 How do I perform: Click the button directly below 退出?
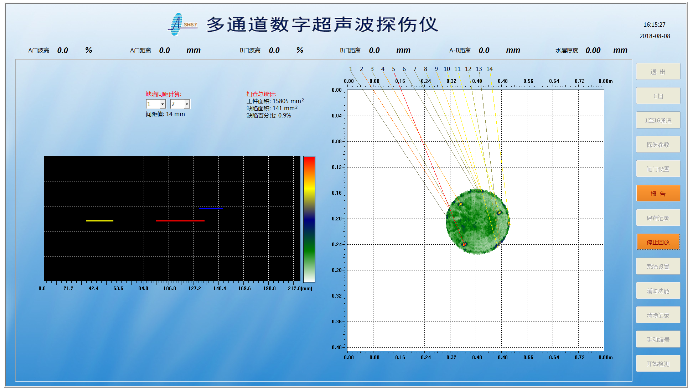click(658, 96)
